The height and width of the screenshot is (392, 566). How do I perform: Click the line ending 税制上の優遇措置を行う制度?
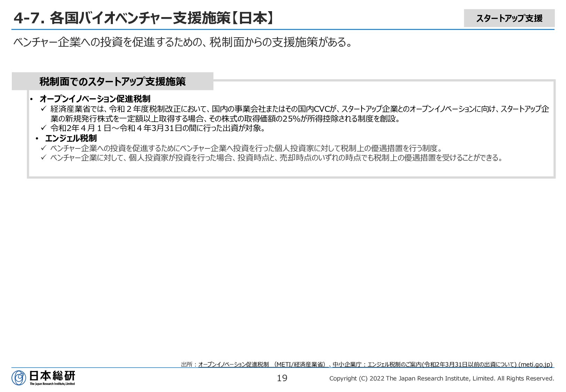click(246, 148)
